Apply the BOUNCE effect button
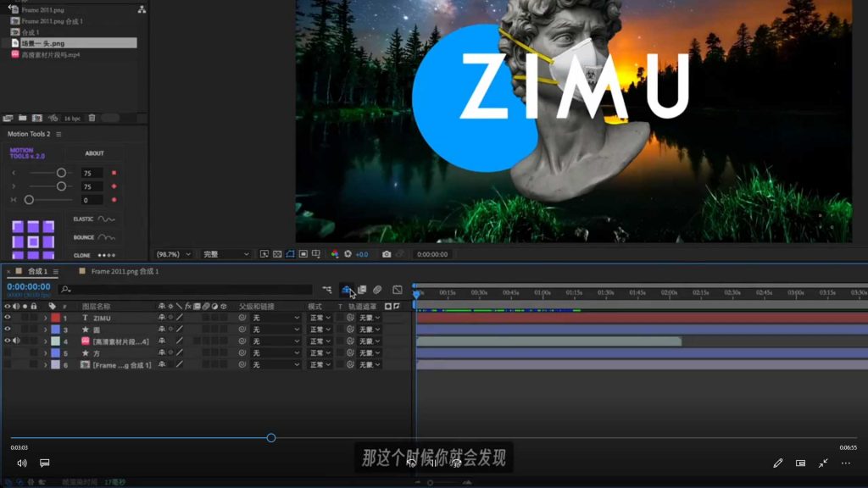Screen dimensions: 868x488 tap(95, 238)
